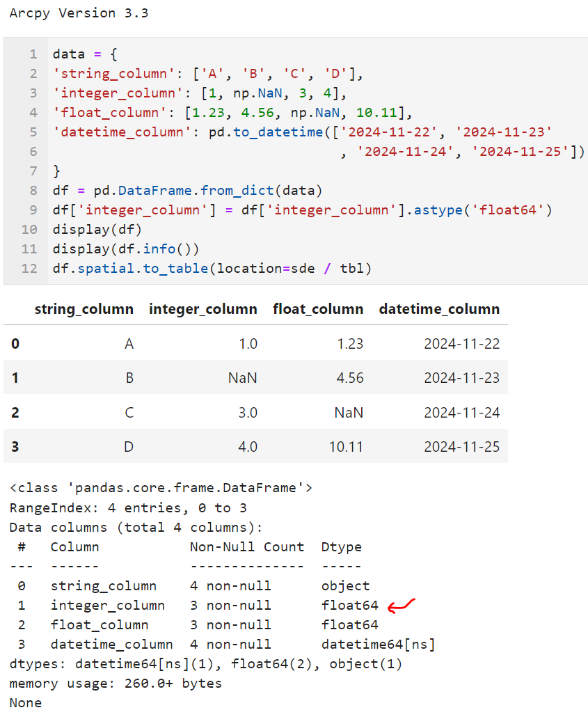Click line number 1 in the code cell
Screen dimensions: 588x710
tap(34, 54)
